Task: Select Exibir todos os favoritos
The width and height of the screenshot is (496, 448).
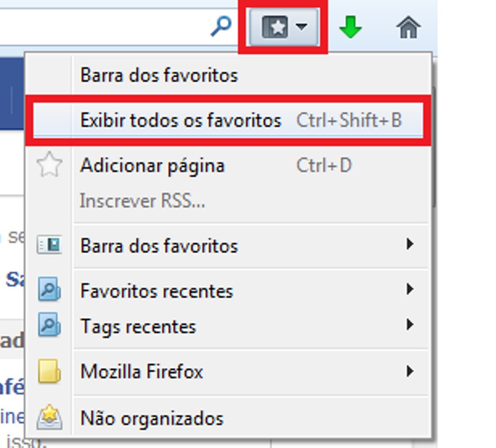Action: [x=181, y=121]
